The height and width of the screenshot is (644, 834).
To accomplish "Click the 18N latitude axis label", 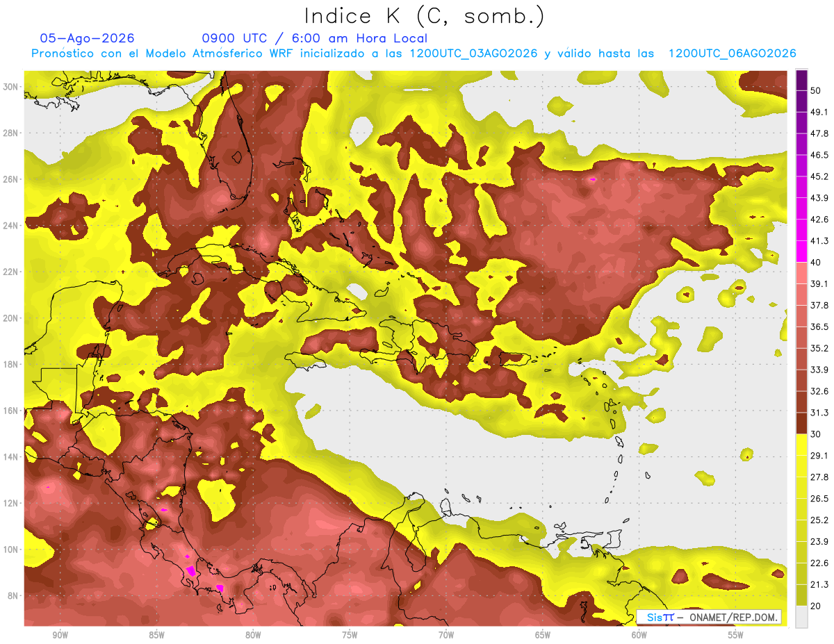I will tap(11, 365).
